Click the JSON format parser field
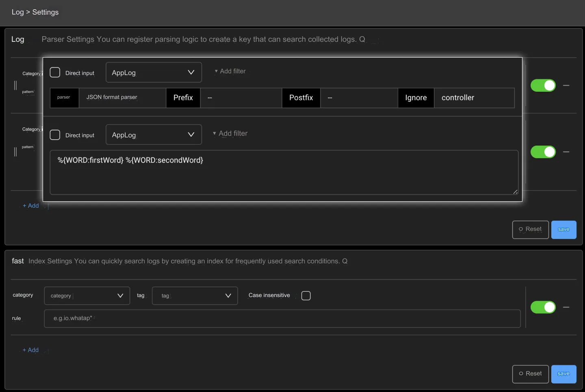Screen dimensions: 585x392 coord(122,97)
